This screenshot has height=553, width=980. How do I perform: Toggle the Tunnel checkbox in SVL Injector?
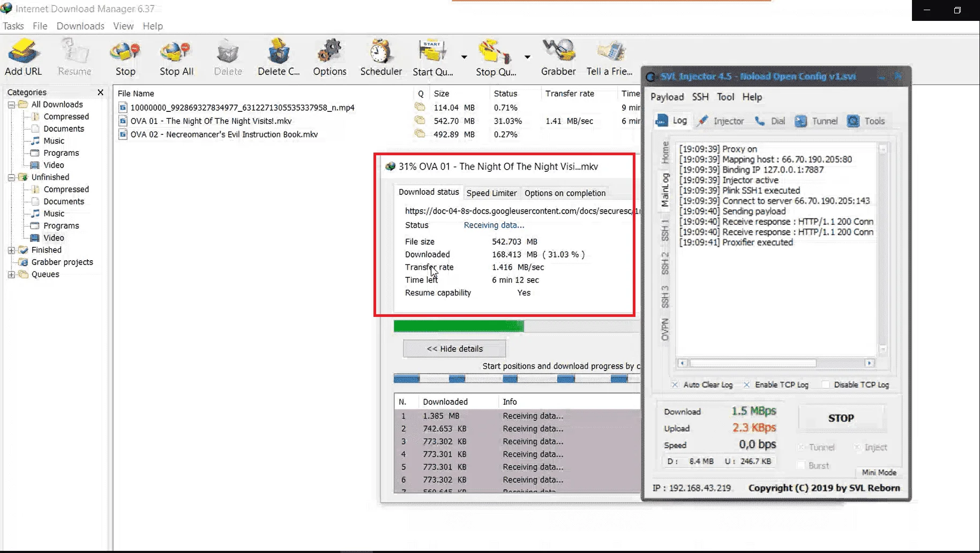pos(802,447)
